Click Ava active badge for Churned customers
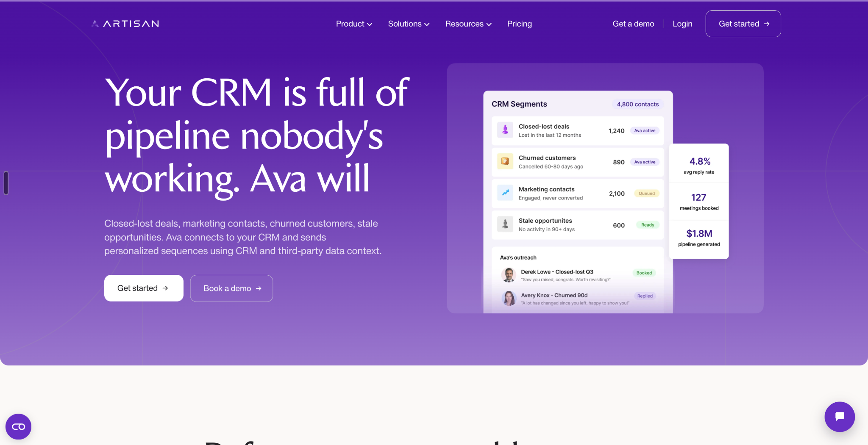Image resolution: width=868 pixels, height=445 pixels. coord(645,162)
